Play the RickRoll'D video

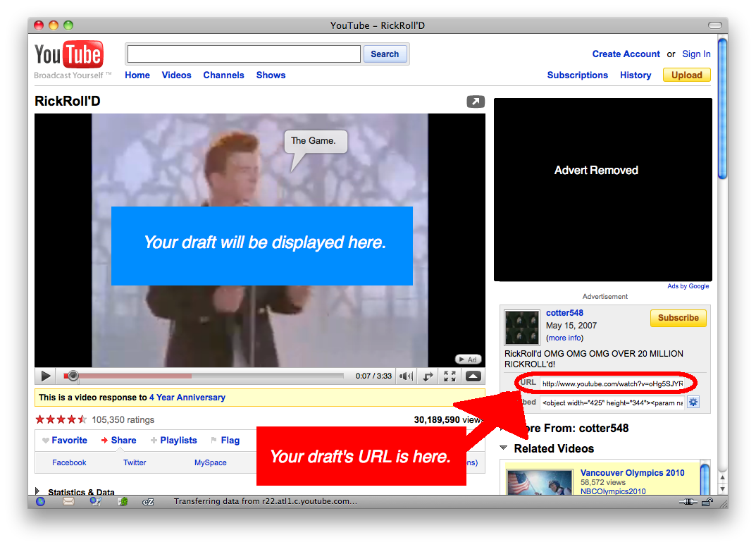click(46, 376)
